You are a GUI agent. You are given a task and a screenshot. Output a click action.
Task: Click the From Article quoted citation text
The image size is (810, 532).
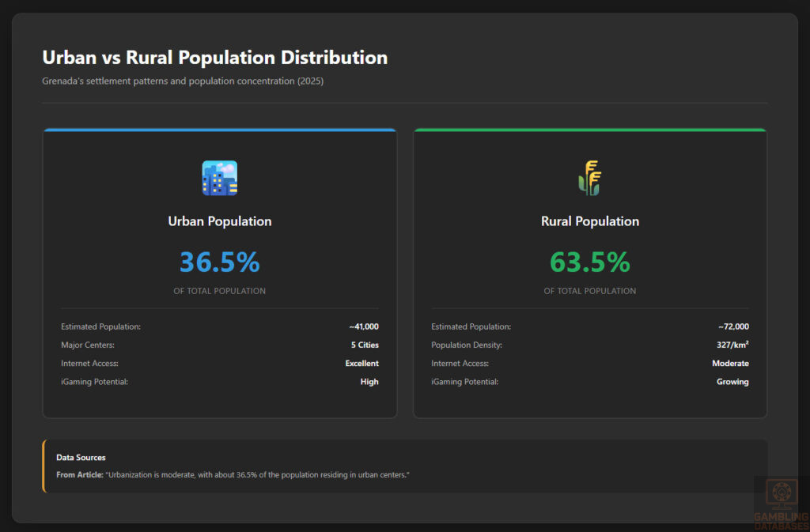[x=232, y=474]
